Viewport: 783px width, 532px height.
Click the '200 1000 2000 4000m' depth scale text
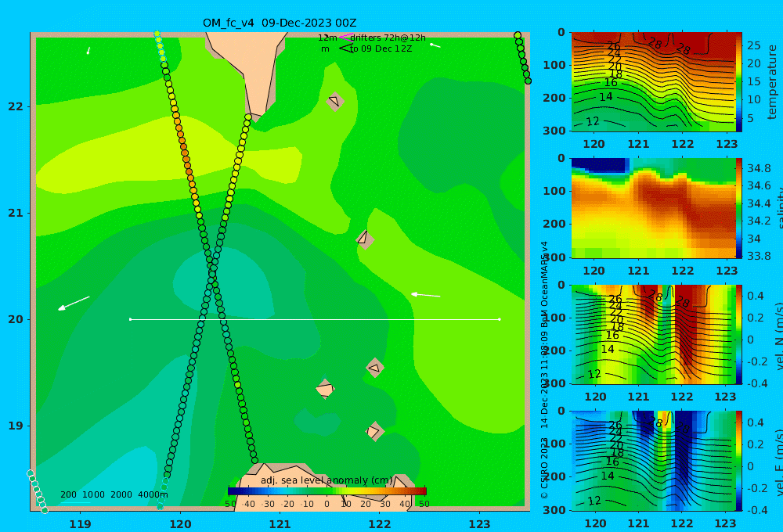114,494
